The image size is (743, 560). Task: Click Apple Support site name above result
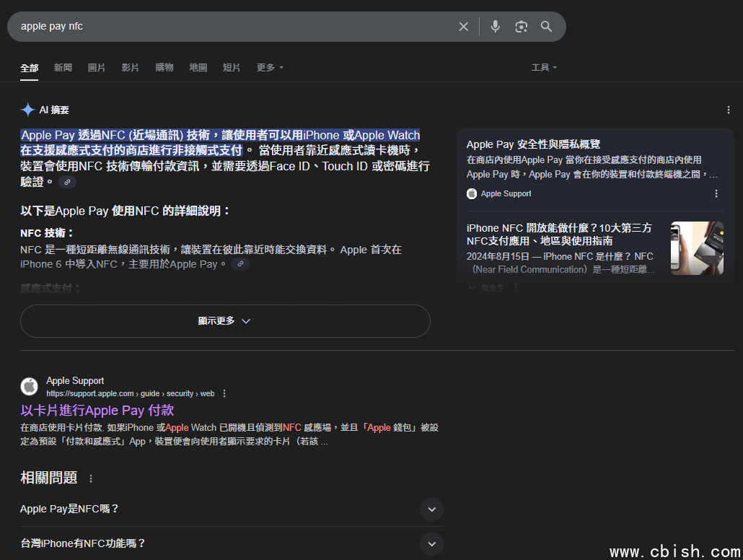point(75,381)
